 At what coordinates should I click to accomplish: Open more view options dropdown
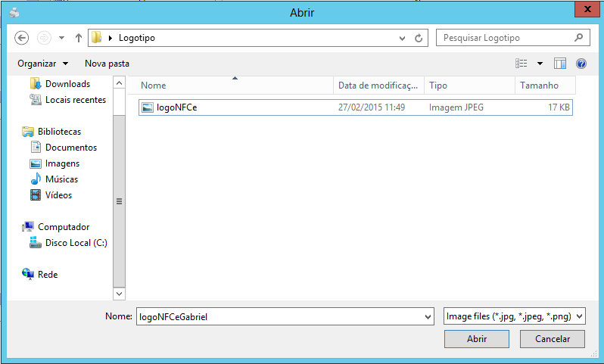(x=540, y=64)
